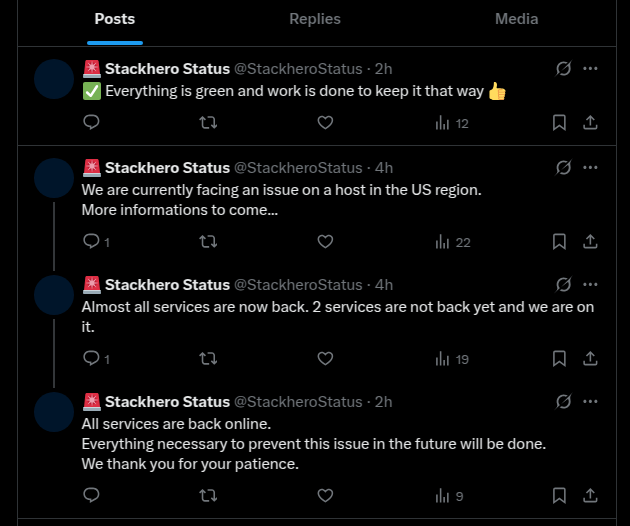Switch to the Replies tab
Image resolution: width=630 pixels, height=526 pixels.
click(x=315, y=19)
